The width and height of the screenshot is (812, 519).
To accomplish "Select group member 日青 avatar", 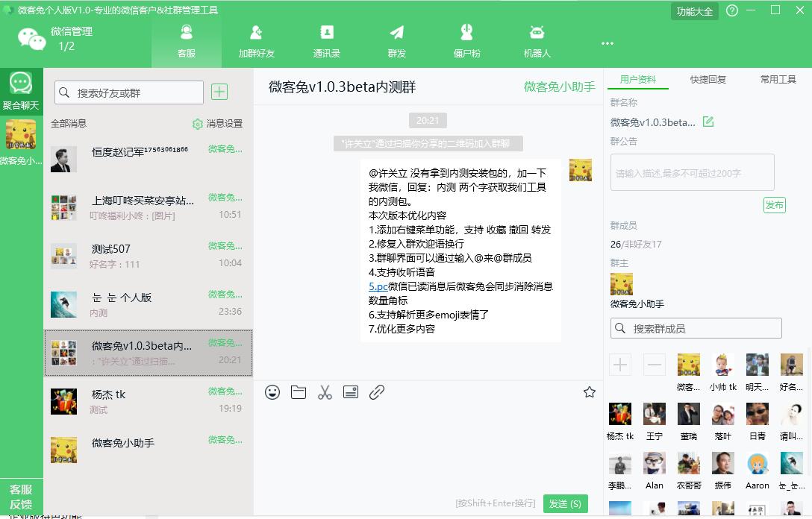I will [x=757, y=414].
